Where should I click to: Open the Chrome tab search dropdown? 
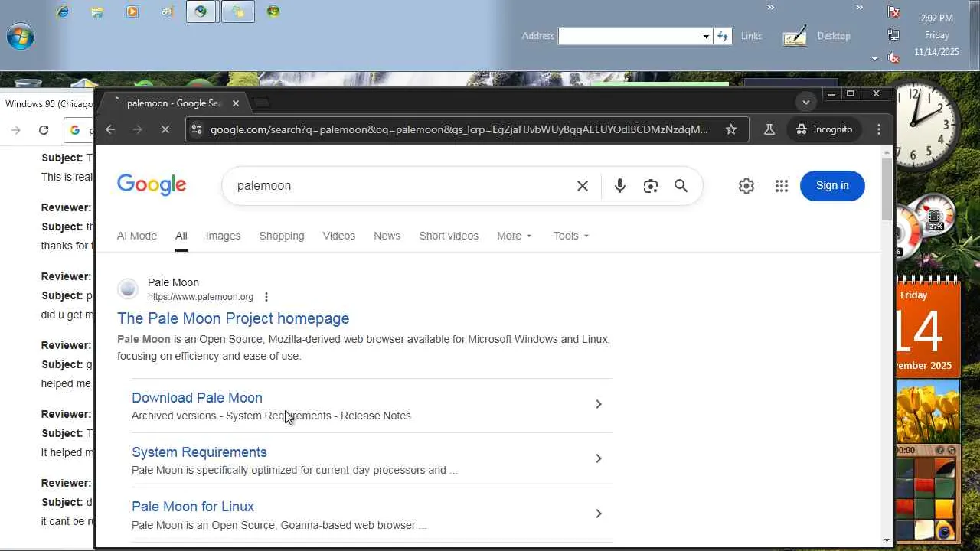806,103
